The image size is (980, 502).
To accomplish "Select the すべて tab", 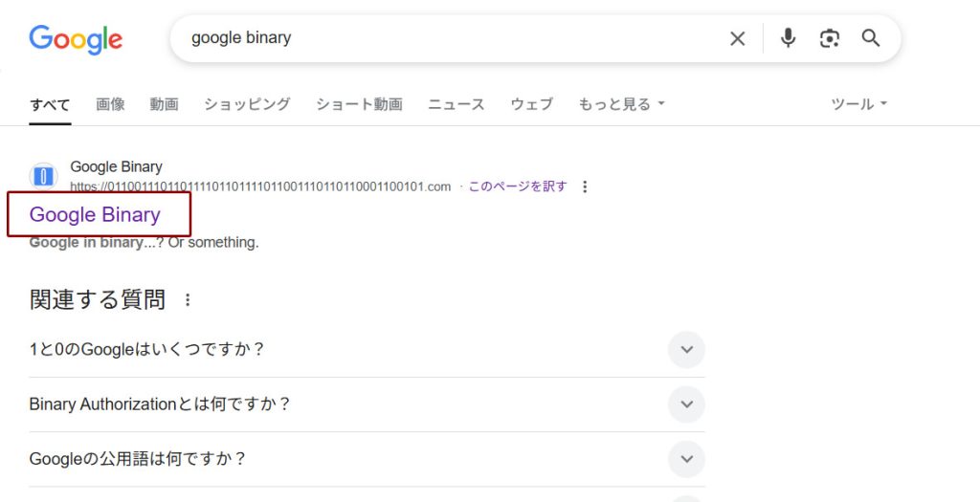I will 50,104.
